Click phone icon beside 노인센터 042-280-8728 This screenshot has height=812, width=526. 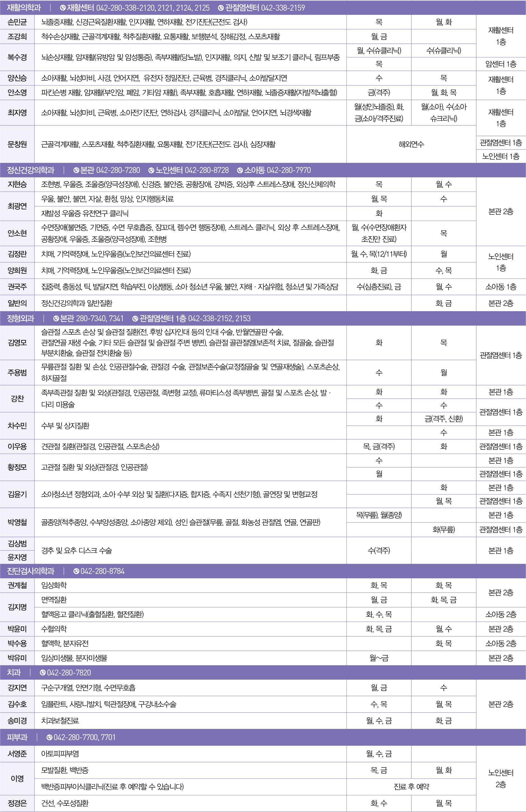(151, 170)
